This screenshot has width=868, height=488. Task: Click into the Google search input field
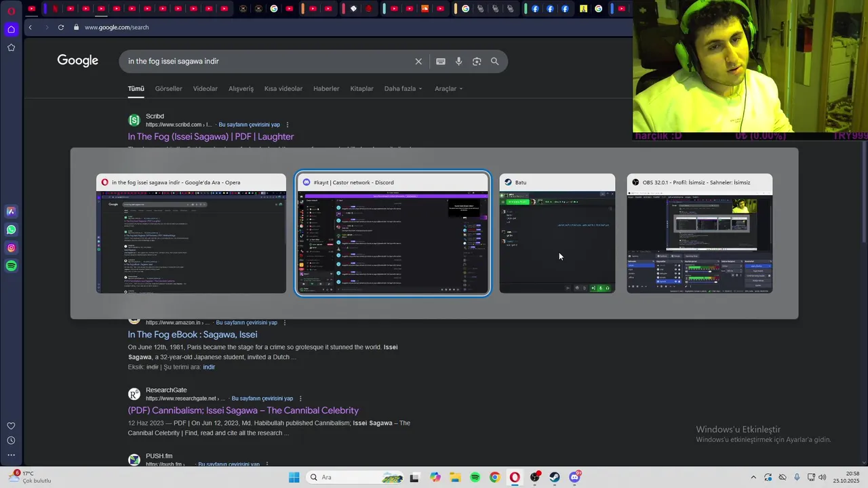[268, 61]
